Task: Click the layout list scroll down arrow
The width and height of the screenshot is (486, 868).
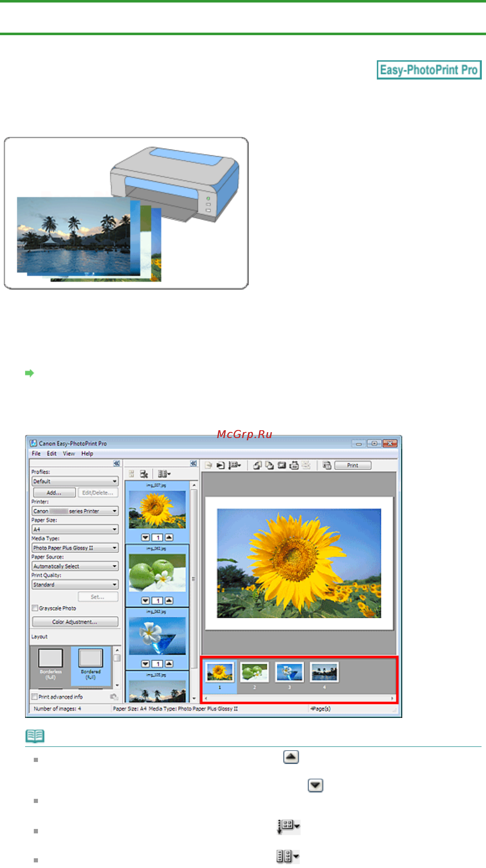Action: [x=117, y=685]
